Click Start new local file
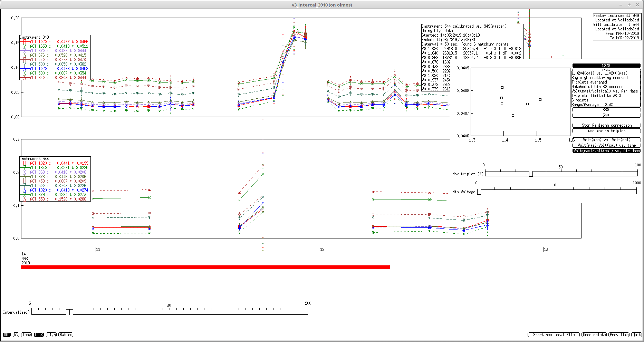The height and width of the screenshot is (342, 644). pos(554,335)
